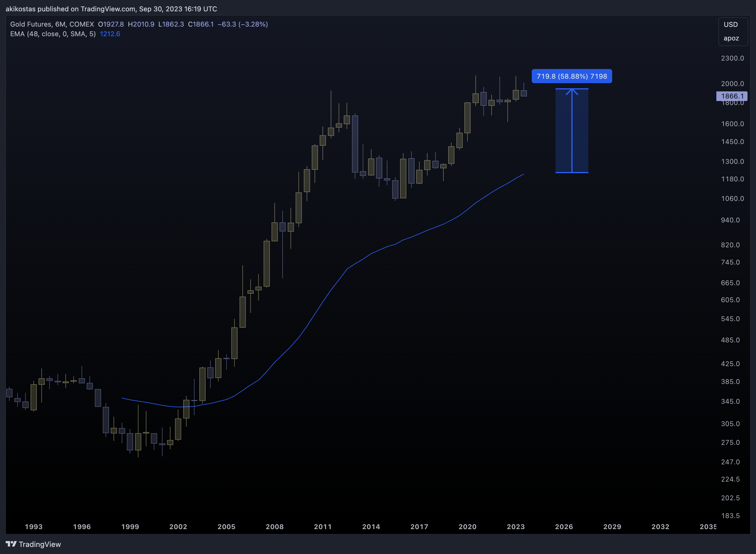The height and width of the screenshot is (554, 756).
Task: Click the EMA (48, close, 0, SMA, 5) legend
Action: pyautogui.click(x=53, y=34)
